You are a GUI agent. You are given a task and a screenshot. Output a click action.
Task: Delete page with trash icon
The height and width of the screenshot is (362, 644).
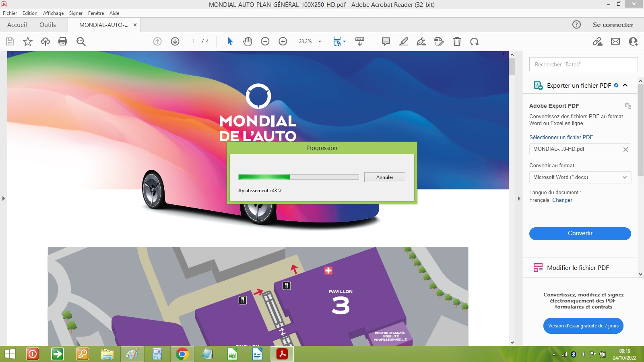(457, 41)
